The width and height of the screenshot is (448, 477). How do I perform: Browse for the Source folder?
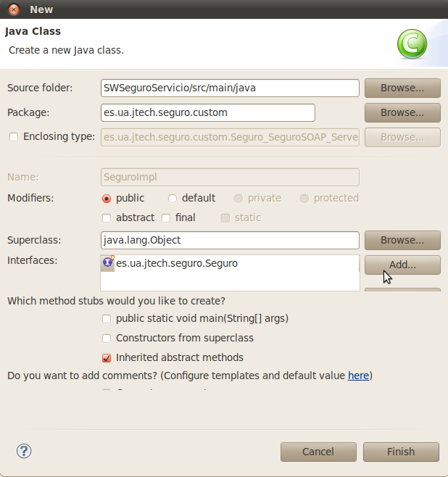(x=402, y=88)
